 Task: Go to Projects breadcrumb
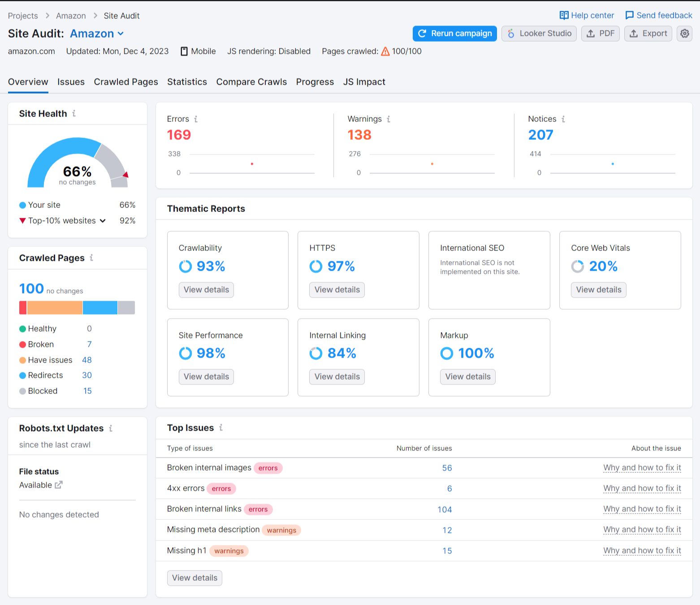click(x=23, y=16)
